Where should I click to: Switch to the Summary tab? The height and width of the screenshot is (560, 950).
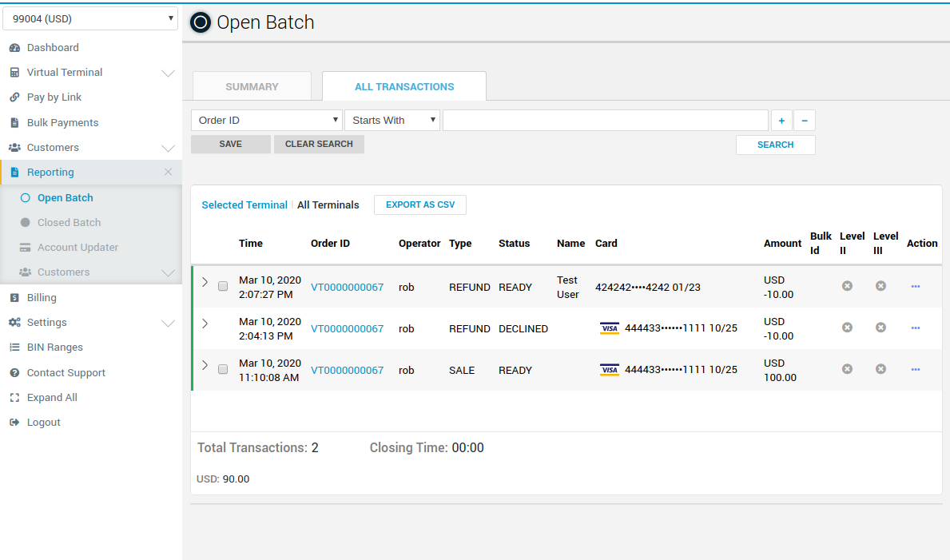(x=252, y=86)
